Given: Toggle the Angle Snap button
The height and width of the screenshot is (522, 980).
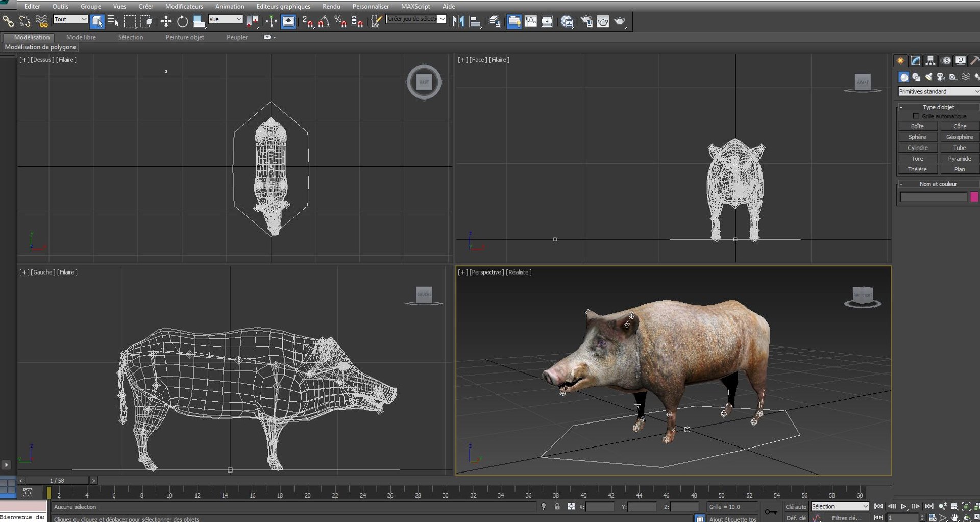Looking at the screenshot, I should coord(324,21).
